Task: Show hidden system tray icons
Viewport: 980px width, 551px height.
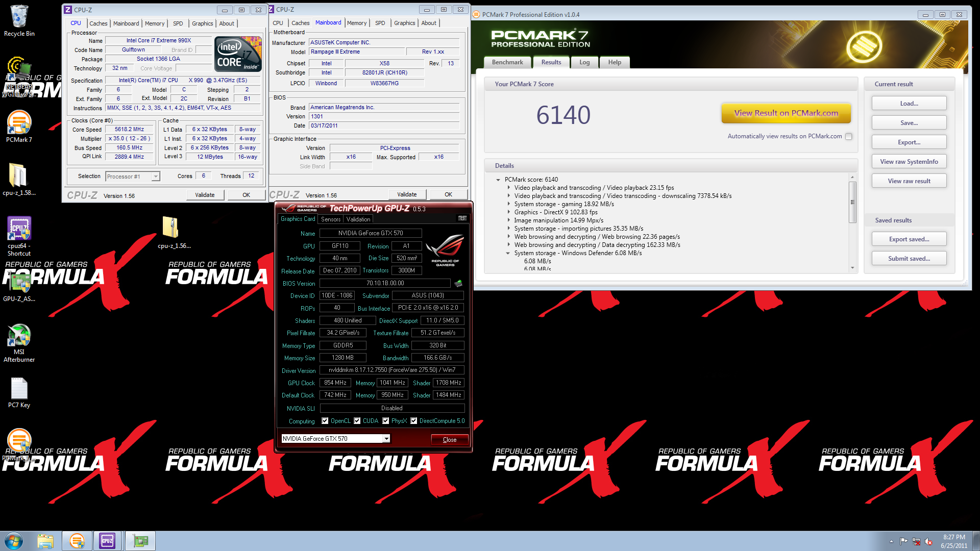Action: (891, 541)
